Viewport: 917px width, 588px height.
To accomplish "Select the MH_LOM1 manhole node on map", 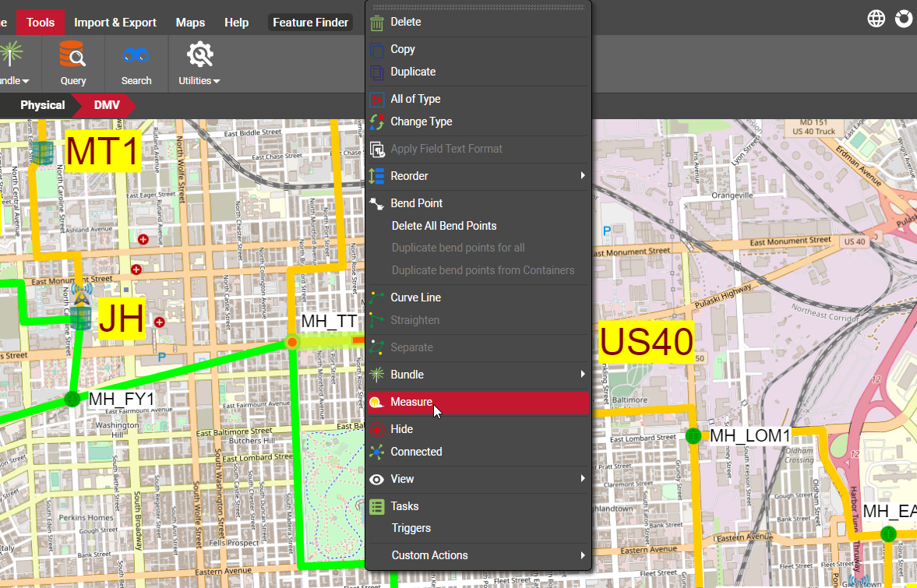I will 693,435.
